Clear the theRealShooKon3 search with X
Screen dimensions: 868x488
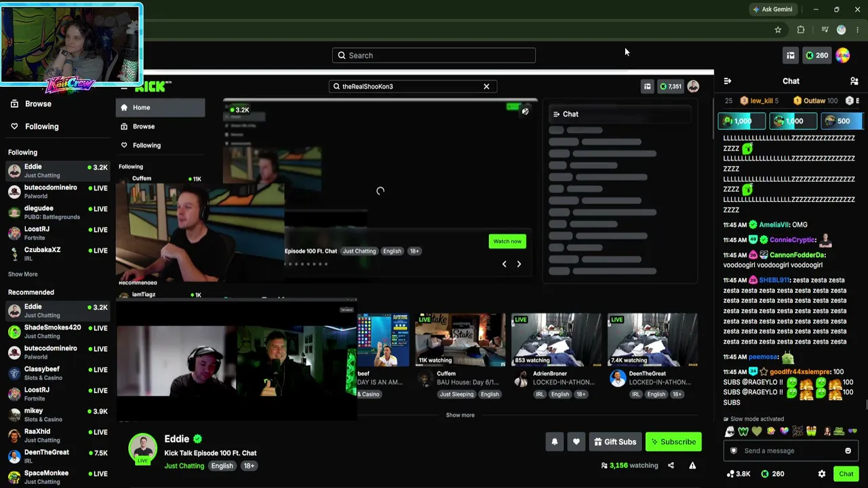point(486,86)
